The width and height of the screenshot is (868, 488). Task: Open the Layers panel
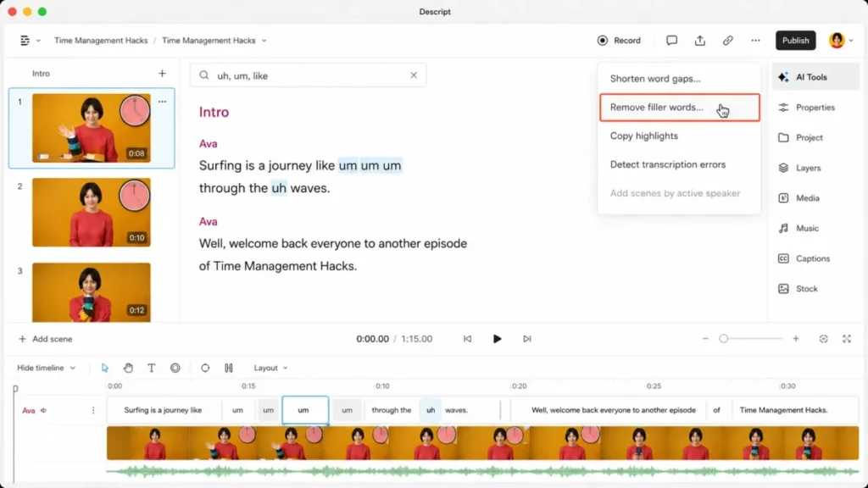pyautogui.click(x=815, y=168)
